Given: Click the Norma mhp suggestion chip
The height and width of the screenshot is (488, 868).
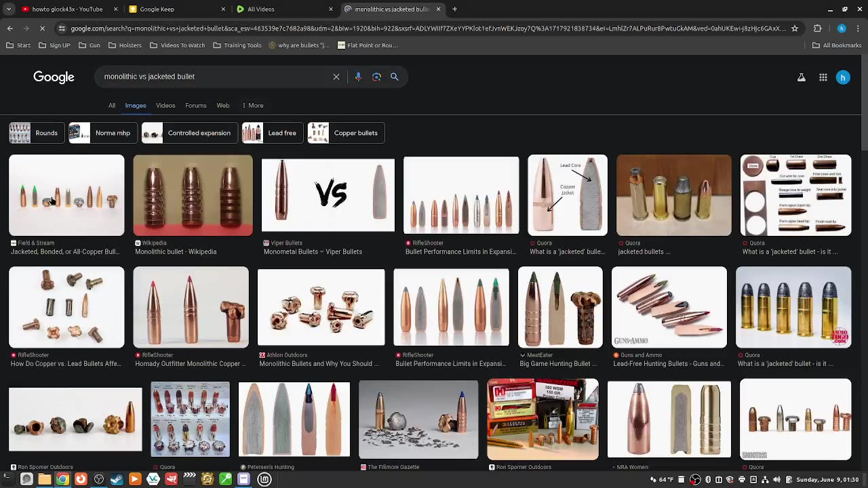Looking at the screenshot, I should click(x=102, y=133).
